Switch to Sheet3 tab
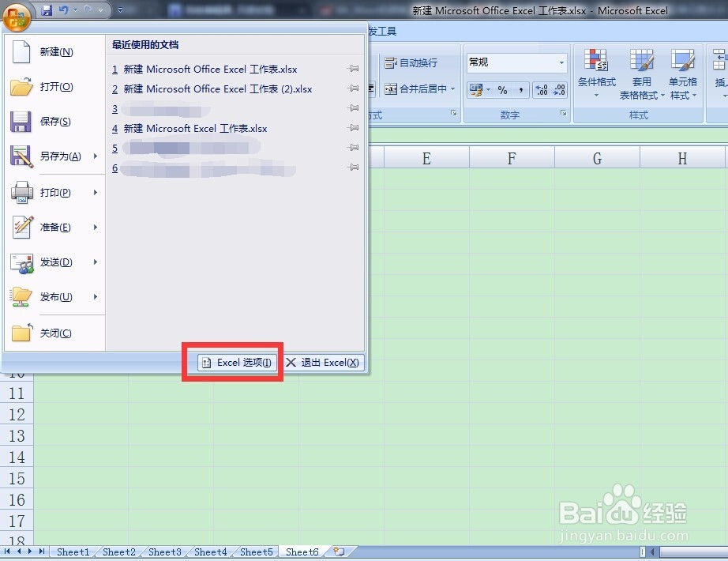 coord(165,552)
